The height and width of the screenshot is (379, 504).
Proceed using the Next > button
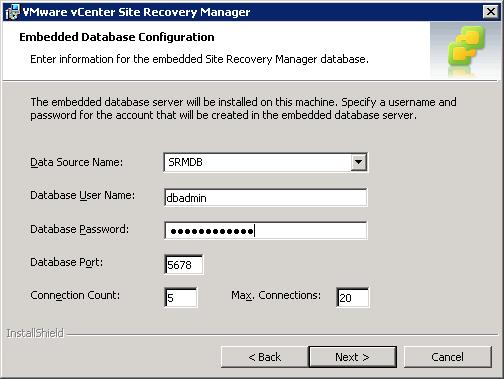pyautogui.click(x=352, y=357)
